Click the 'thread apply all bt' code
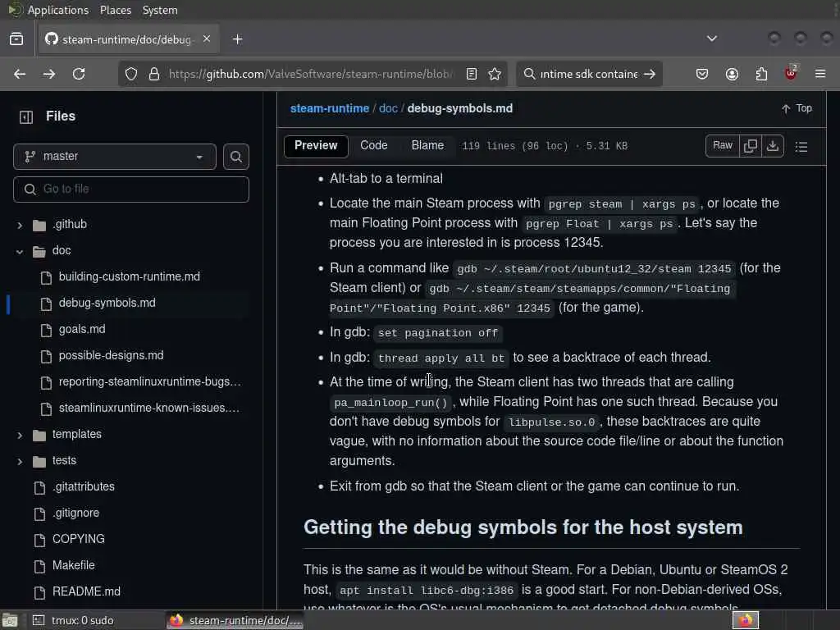This screenshot has width=840, height=630. click(441, 358)
